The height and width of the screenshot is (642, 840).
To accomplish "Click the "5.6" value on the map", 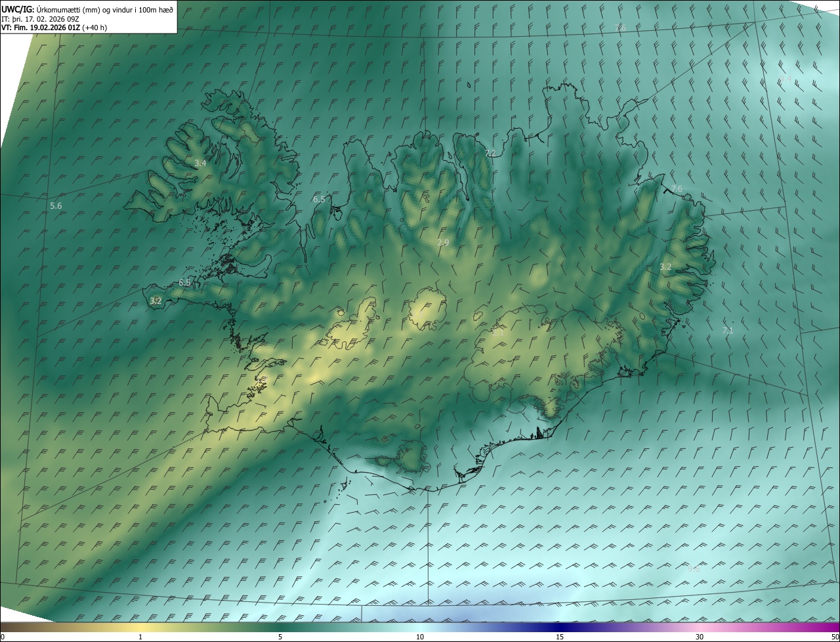I will (56, 205).
